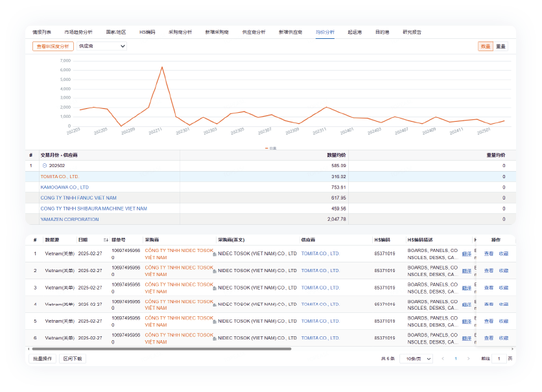Click copy icon beside row 3 buyer name

(x=215, y=288)
